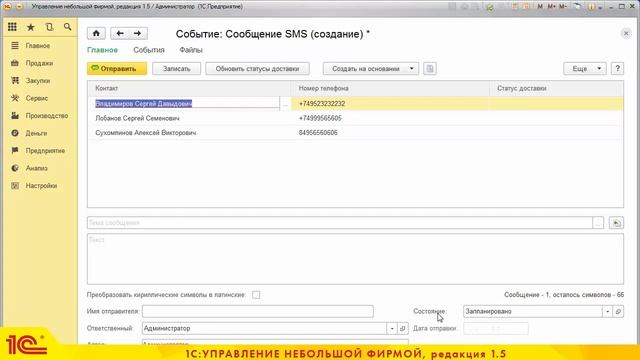Toggle Преобразовать кириллические символы в латинские checkbox
This screenshot has width=640, height=360.
point(256,295)
